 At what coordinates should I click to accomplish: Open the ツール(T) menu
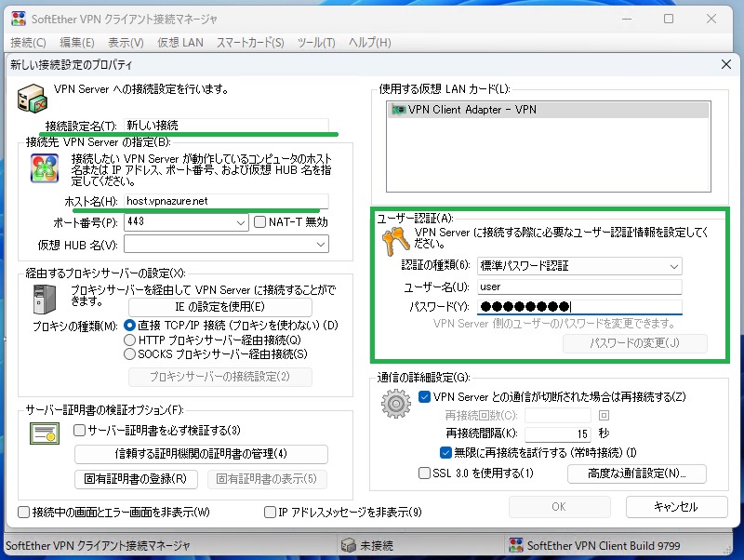(316, 43)
